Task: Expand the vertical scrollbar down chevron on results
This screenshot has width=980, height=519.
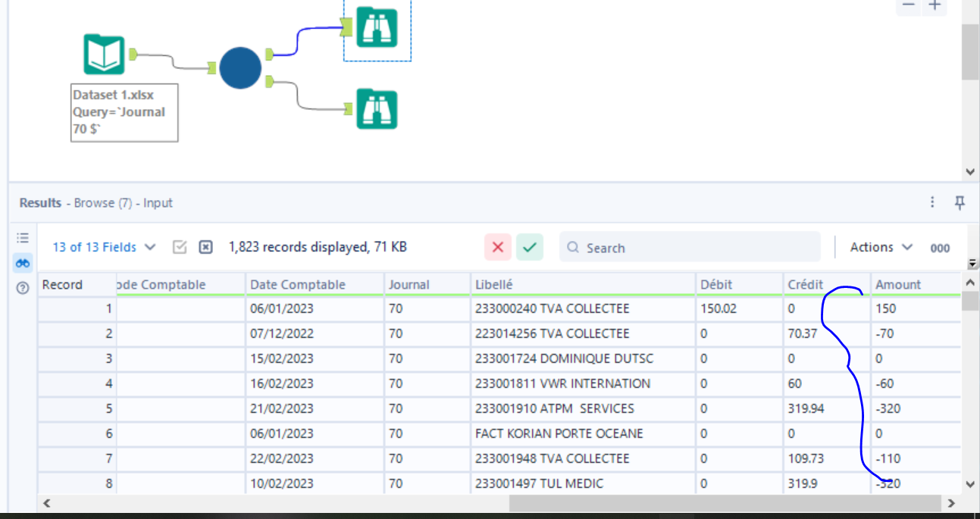Action: click(x=969, y=483)
